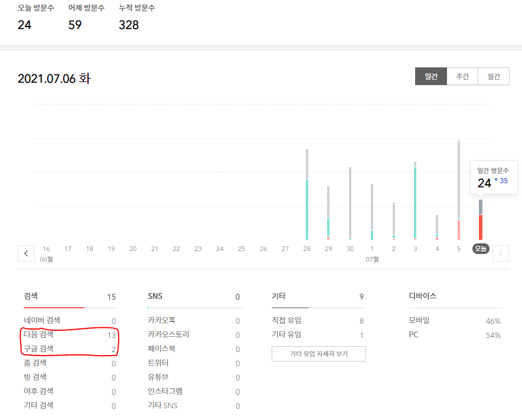Click the 어제 방문수 count
Screen dimensions: 522x420
coord(75,25)
